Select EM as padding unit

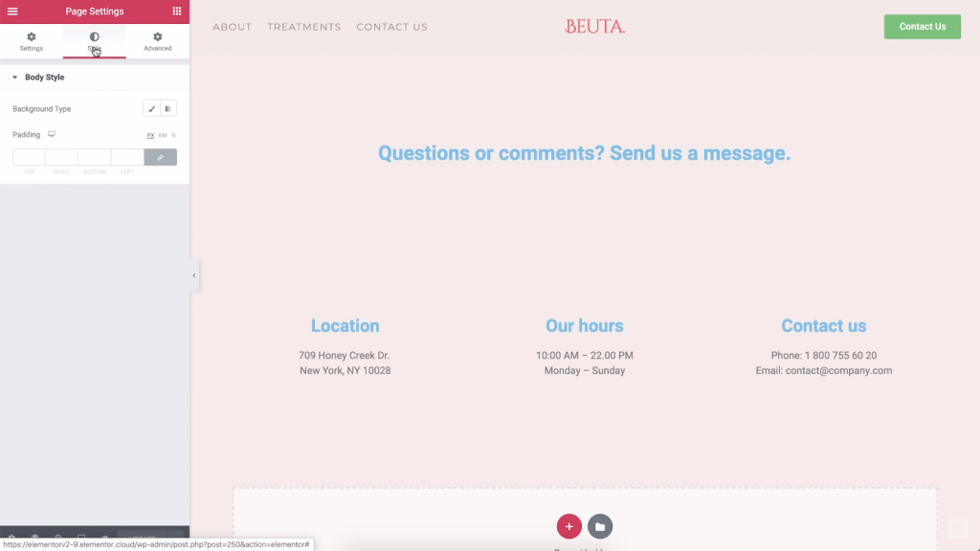coord(163,135)
